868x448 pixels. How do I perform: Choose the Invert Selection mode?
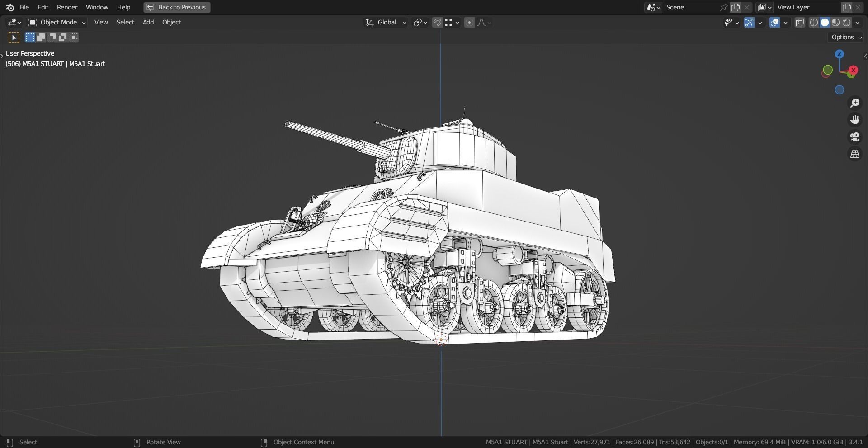[x=62, y=37]
